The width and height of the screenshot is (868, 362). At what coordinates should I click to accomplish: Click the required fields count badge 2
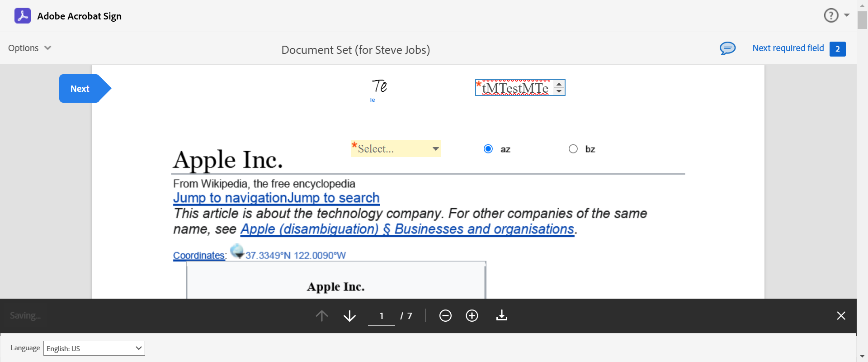[x=838, y=49]
